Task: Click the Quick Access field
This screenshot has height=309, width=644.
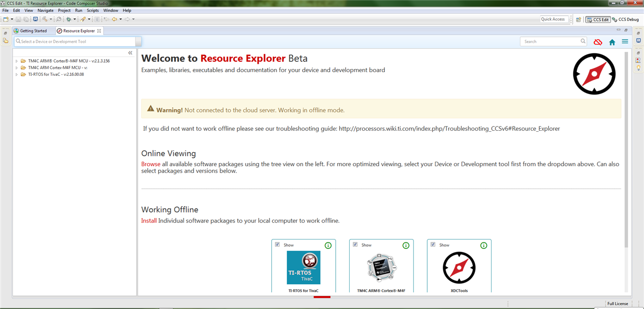Action: click(x=556, y=19)
